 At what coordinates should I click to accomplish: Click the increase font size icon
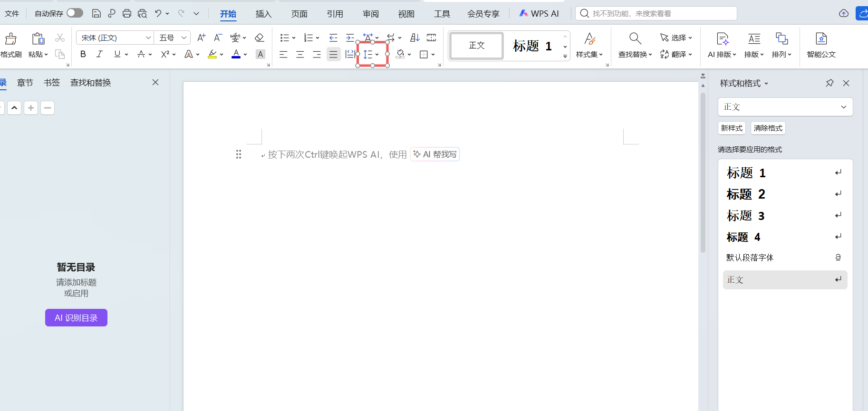click(201, 38)
